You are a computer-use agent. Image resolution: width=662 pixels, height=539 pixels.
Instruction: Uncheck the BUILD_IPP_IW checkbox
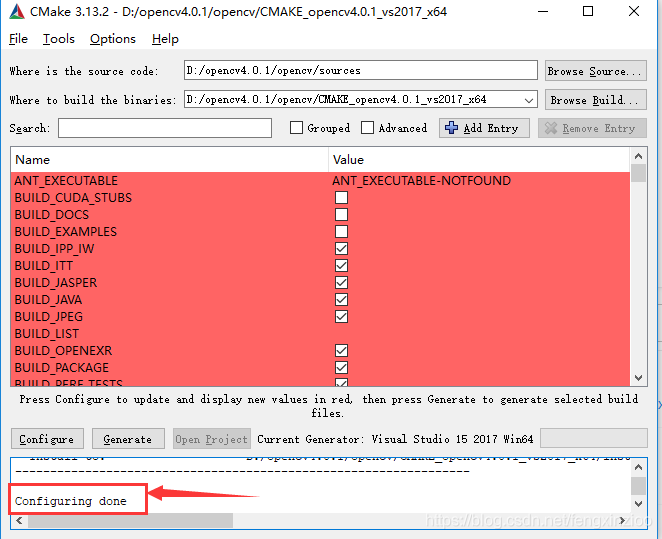341,249
